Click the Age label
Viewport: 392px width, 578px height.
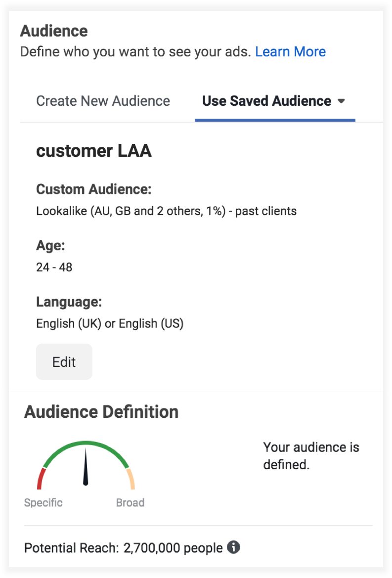[x=50, y=246]
